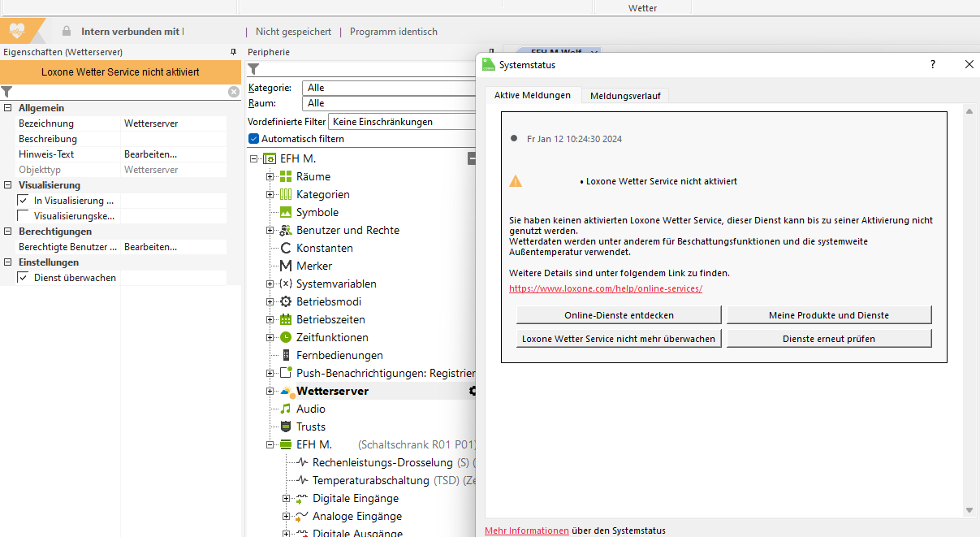This screenshot has height=537, width=980.
Task: Click the Konstanten C icon
Action: pos(286,248)
